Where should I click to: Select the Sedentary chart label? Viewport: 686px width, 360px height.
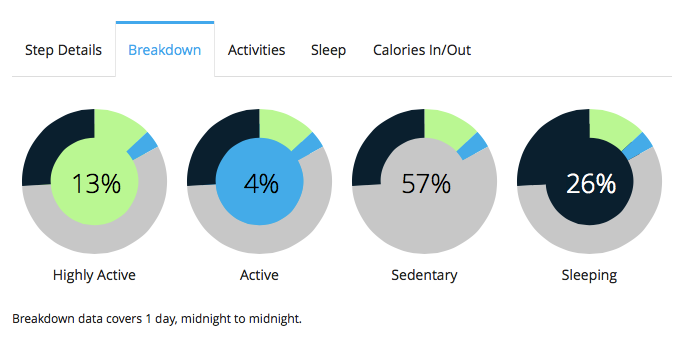pyautogui.click(x=424, y=275)
